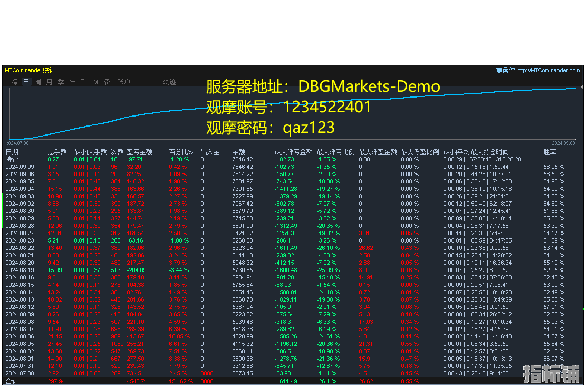Select the 日 daily statistics tab
This screenshot has height=387, width=588.
(x=26, y=82)
